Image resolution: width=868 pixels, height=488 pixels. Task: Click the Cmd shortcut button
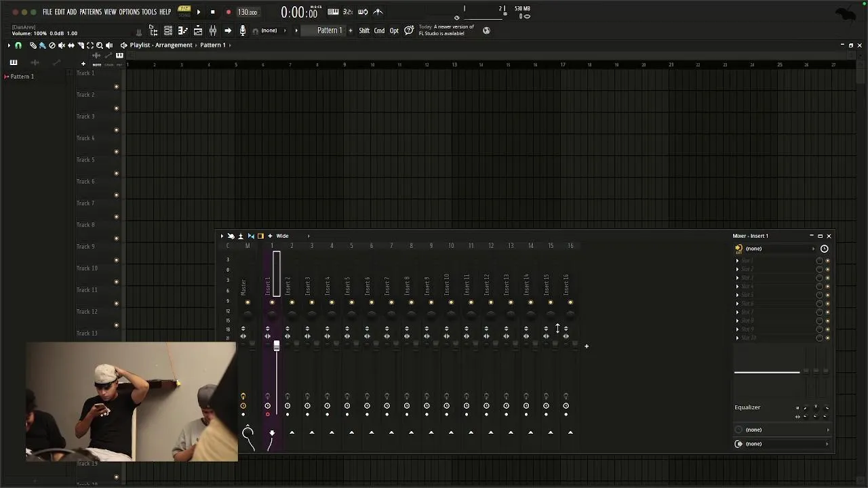[x=379, y=30]
